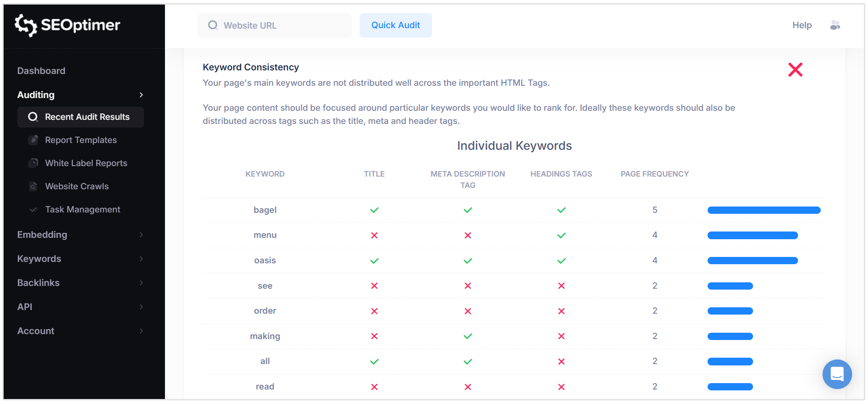
Task: Click the oasis meta description check
Action: (x=468, y=261)
